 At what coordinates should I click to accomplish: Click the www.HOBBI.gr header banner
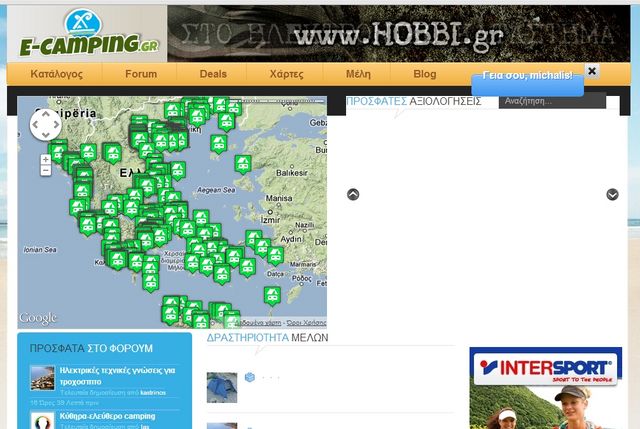398,34
